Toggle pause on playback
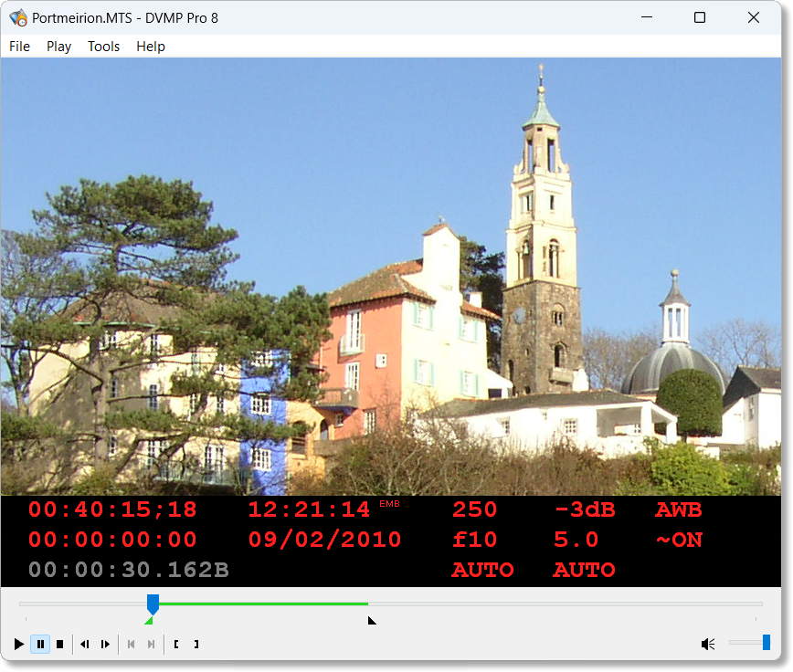Viewport: 793px width, 672px height. point(40,644)
